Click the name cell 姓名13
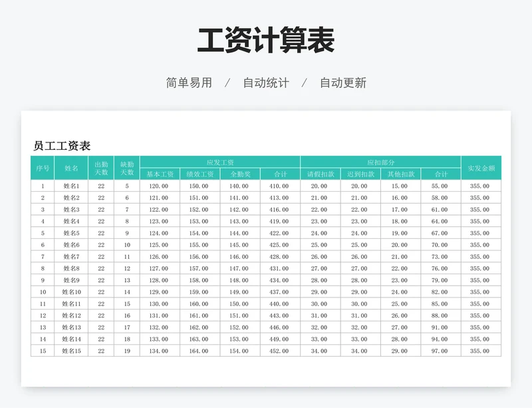532x408 pixels. click(x=71, y=327)
